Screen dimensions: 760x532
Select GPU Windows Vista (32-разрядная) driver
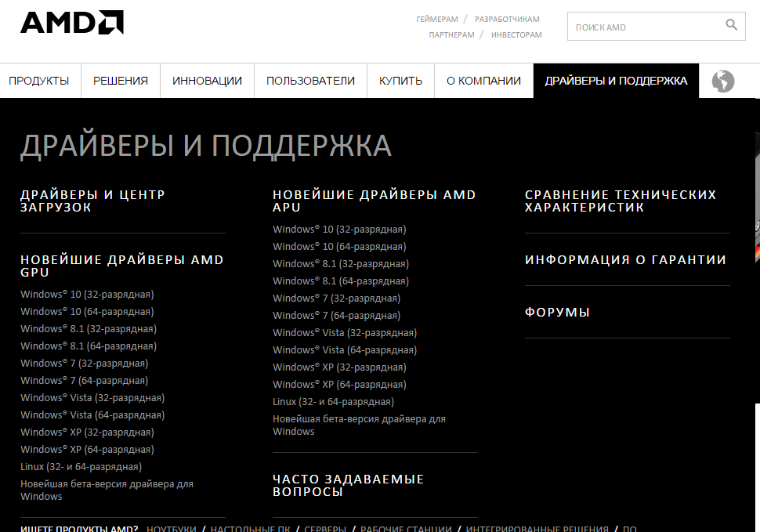[x=92, y=398]
